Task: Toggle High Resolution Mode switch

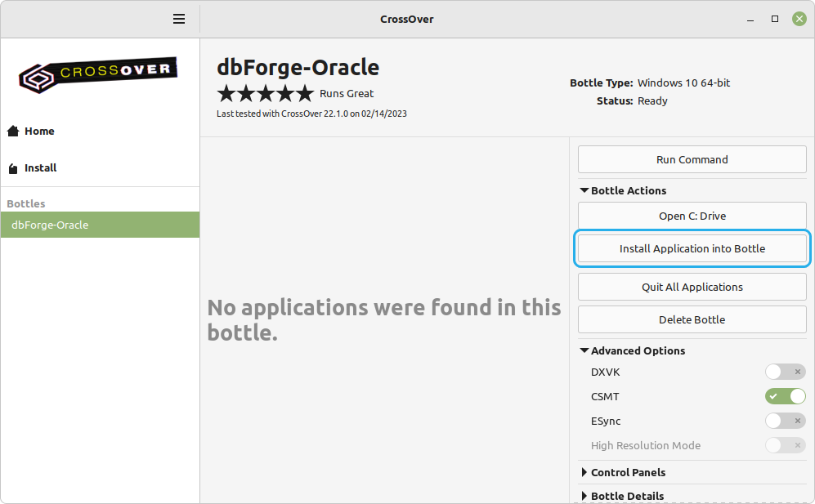Action: pos(785,445)
